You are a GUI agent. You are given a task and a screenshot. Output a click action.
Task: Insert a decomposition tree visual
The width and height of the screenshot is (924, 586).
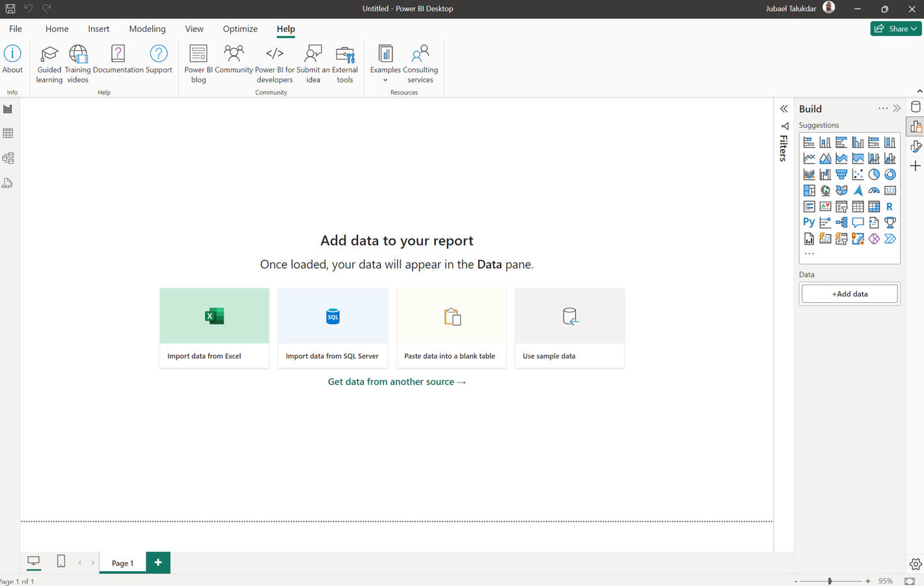pos(841,222)
